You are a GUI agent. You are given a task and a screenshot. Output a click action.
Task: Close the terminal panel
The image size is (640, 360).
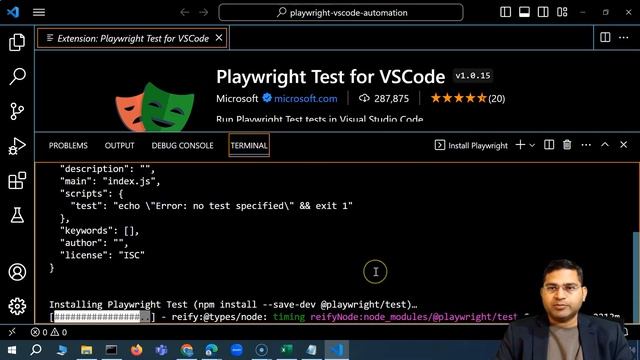click(x=624, y=145)
